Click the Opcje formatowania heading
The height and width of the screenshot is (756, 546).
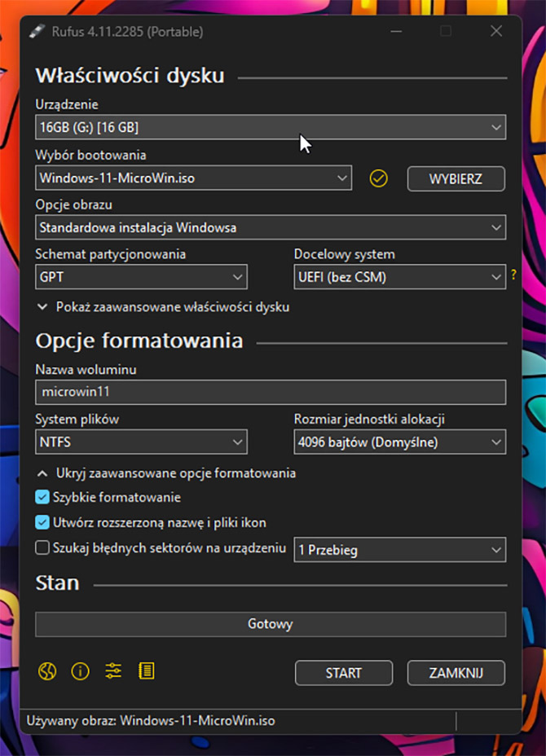[x=139, y=341]
